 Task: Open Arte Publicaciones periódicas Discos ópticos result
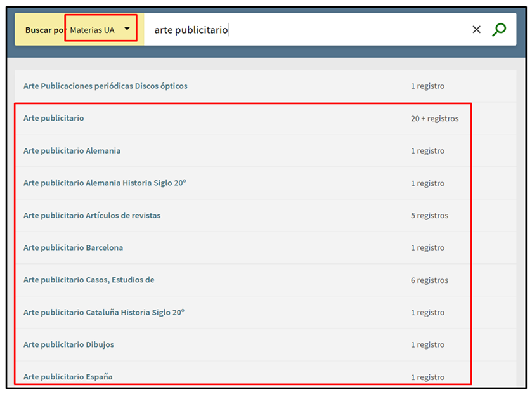[105, 86]
